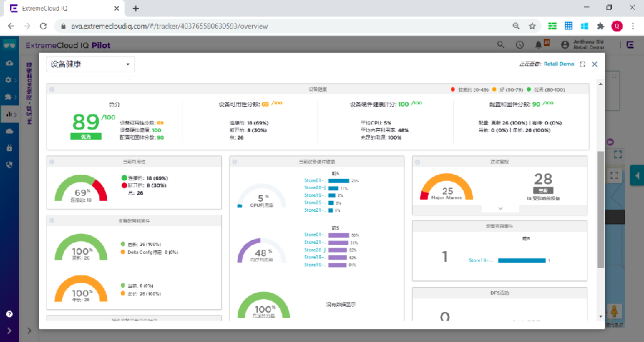Viewport: 644px width, 342px height.
Task: Click info icon on 活动警报 card
Action: pos(418,162)
